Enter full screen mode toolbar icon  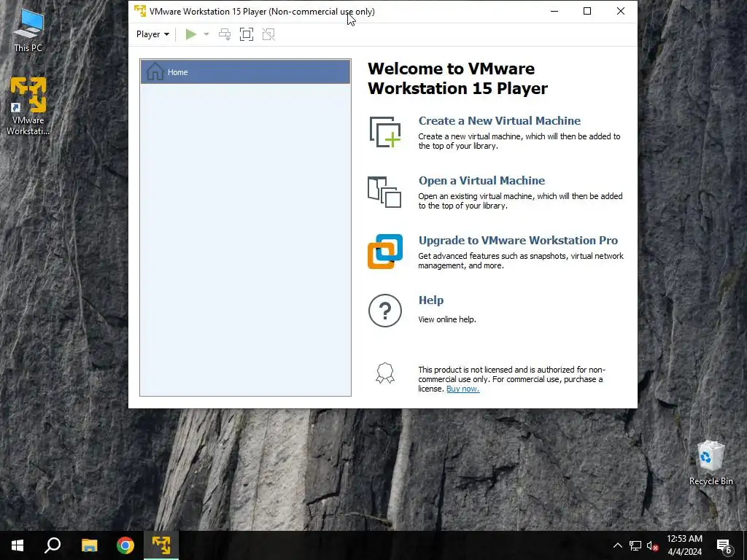coord(247,34)
